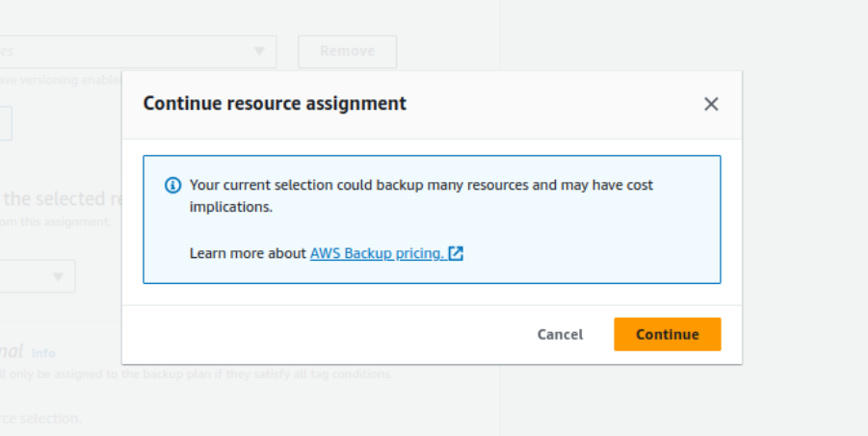Screen dimensions: 868x436
Task: Cancel the resource assignment dialog
Action: 560,334
